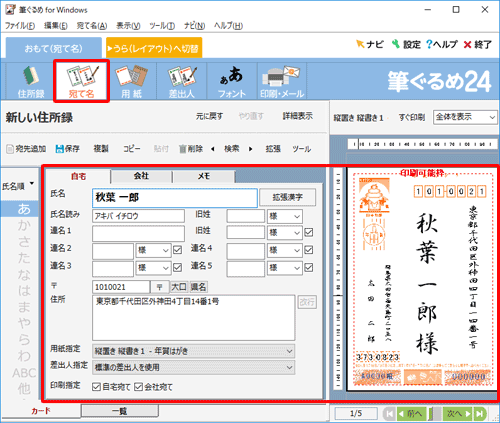Viewport: 500px width, 423px height.
Task: Toggle checkbox for 連名1 honorific
Action: (x=309, y=232)
